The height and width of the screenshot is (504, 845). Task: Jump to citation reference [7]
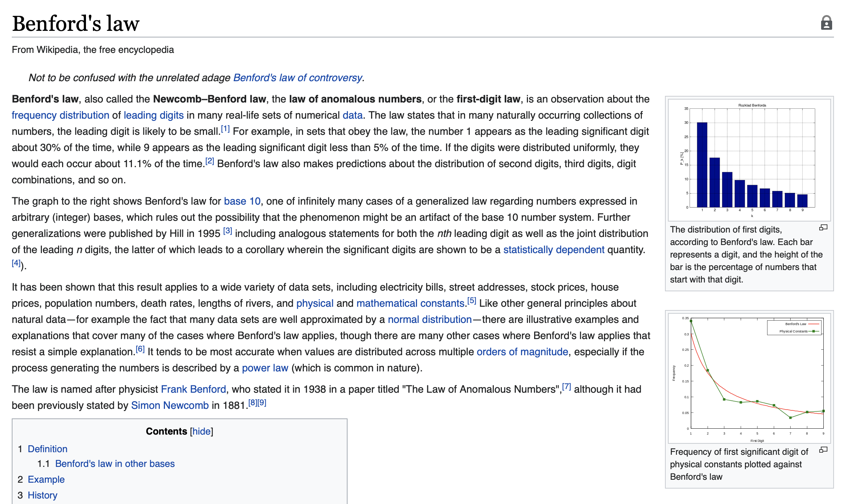click(x=567, y=386)
